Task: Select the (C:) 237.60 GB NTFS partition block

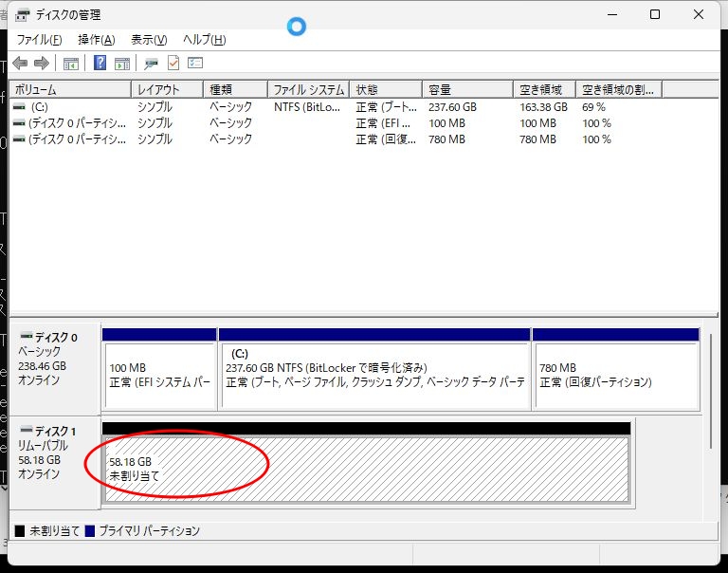Action: [x=374, y=369]
